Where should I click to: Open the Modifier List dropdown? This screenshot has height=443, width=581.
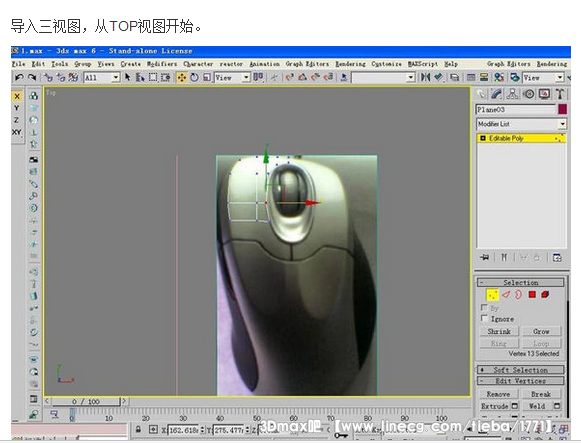tap(521, 124)
